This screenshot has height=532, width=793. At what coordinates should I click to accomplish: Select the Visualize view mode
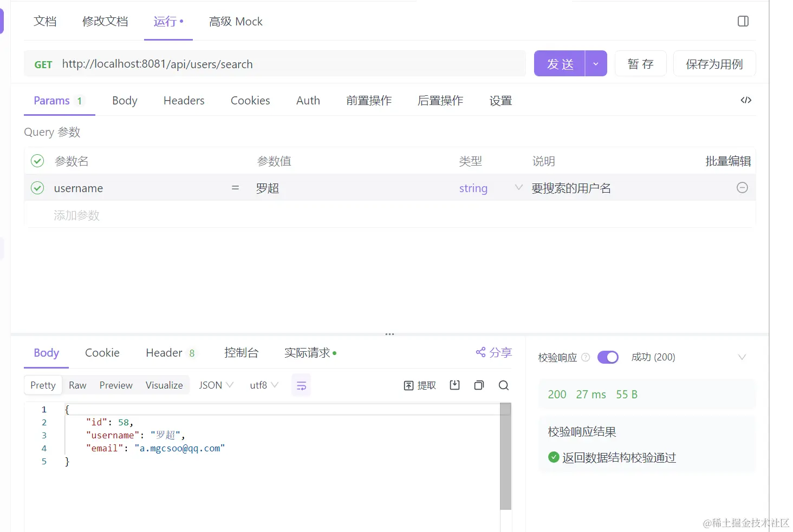click(x=164, y=385)
